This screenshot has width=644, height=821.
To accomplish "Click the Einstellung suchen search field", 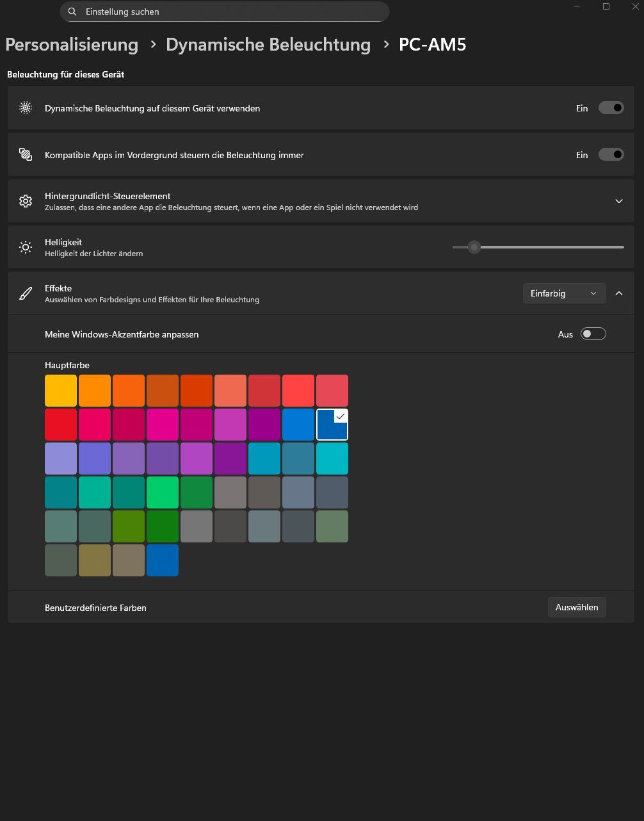I will tap(230, 12).
